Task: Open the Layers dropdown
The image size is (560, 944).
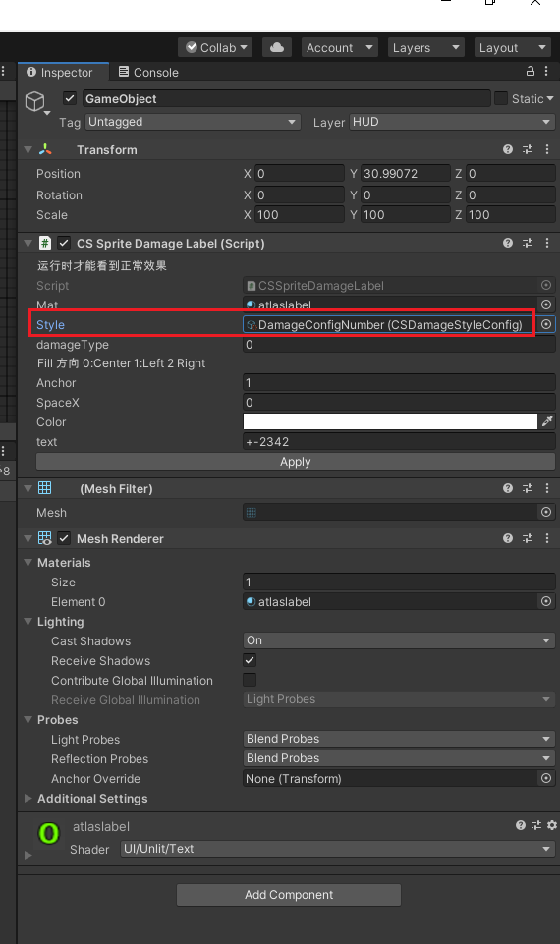Action: point(425,47)
